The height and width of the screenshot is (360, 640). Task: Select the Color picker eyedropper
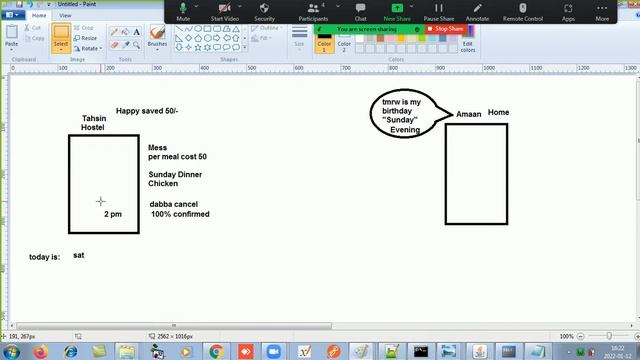click(x=126, y=44)
